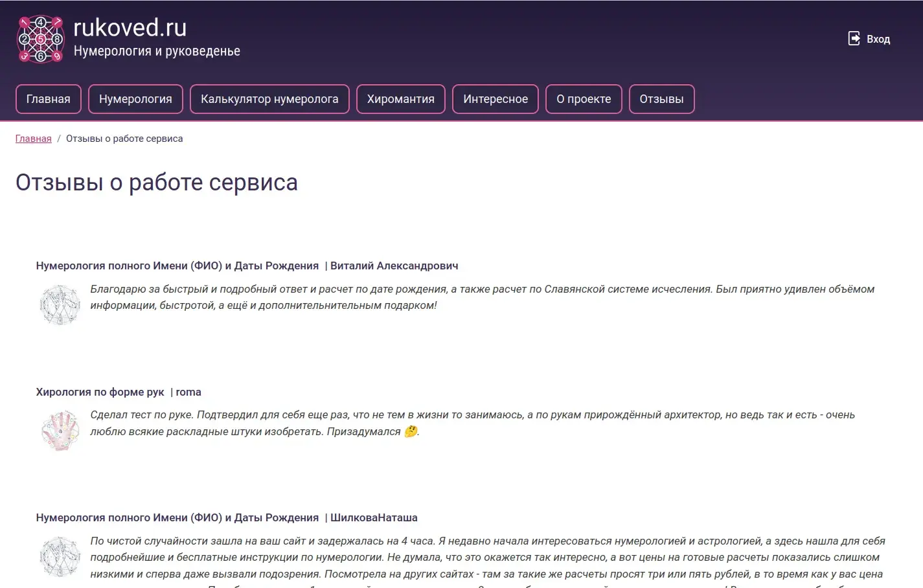This screenshot has width=923, height=588.
Task: Navigate to О проекте page
Action: (x=584, y=99)
